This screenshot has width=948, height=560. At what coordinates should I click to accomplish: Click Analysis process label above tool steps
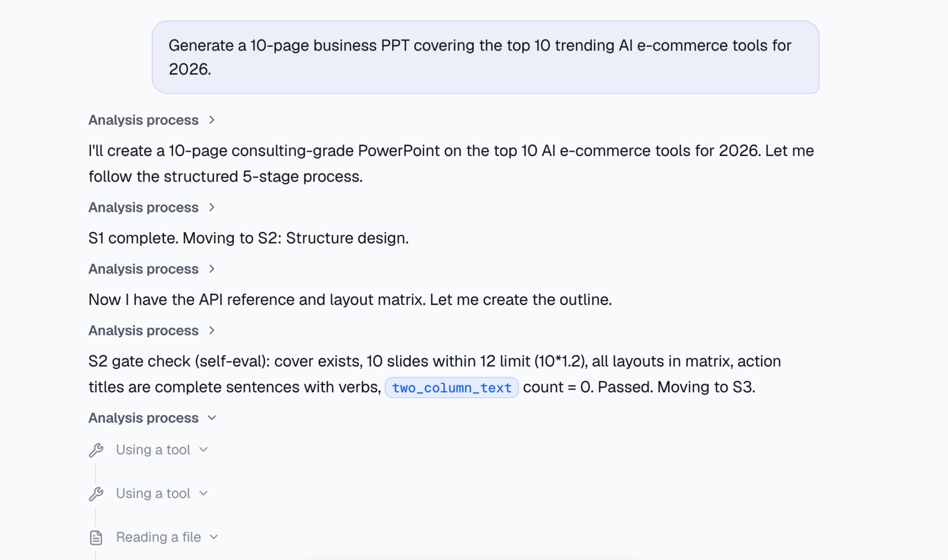coord(143,418)
